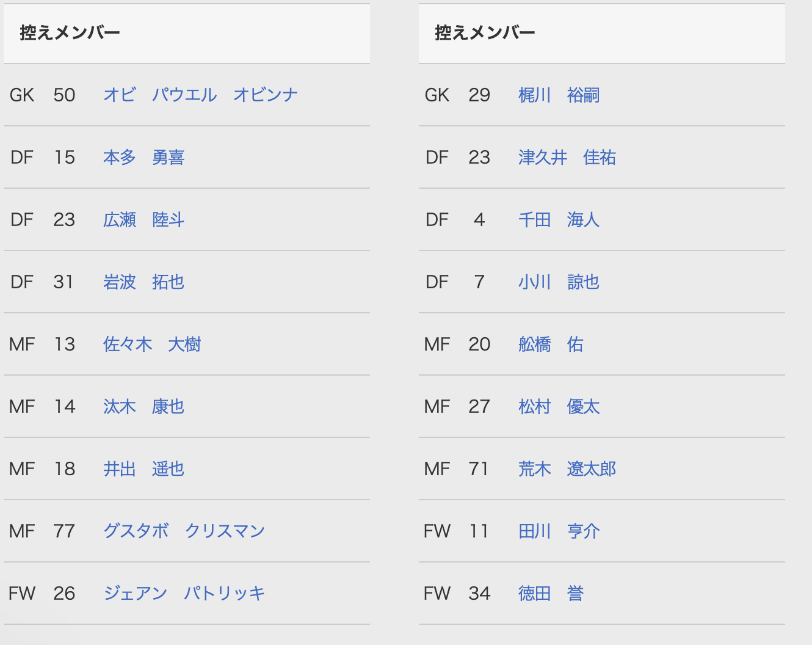This screenshot has width=812, height=645.
Task: Open 井出 遥也 profile link
Action: click(143, 469)
